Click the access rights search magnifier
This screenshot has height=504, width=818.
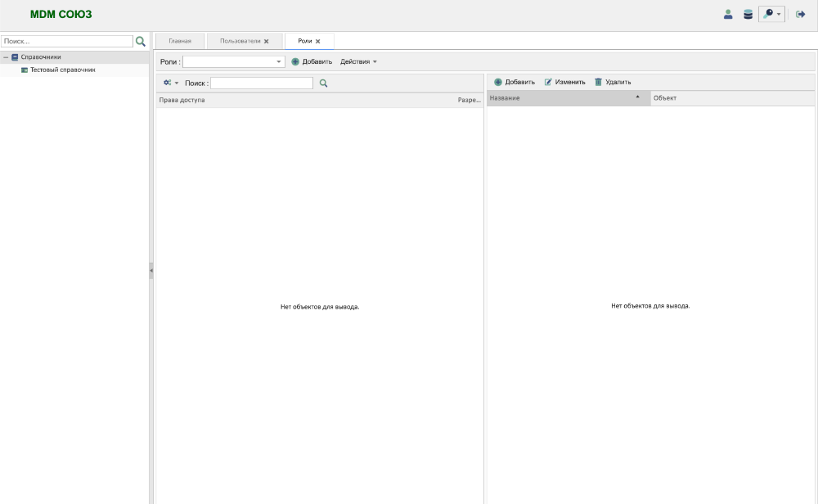coord(323,83)
